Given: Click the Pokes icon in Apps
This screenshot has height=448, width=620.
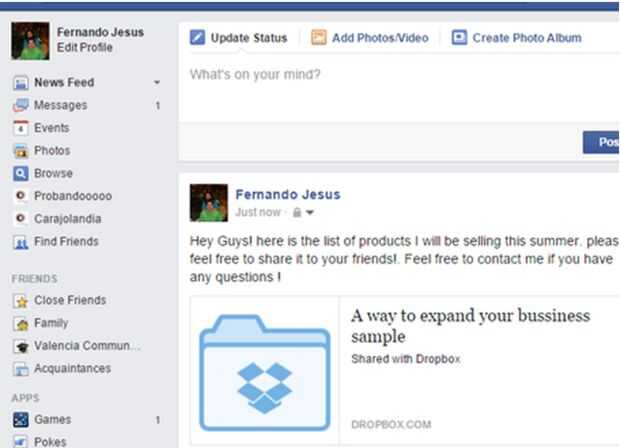Looking at the screenshot, I should click(20, 441).
